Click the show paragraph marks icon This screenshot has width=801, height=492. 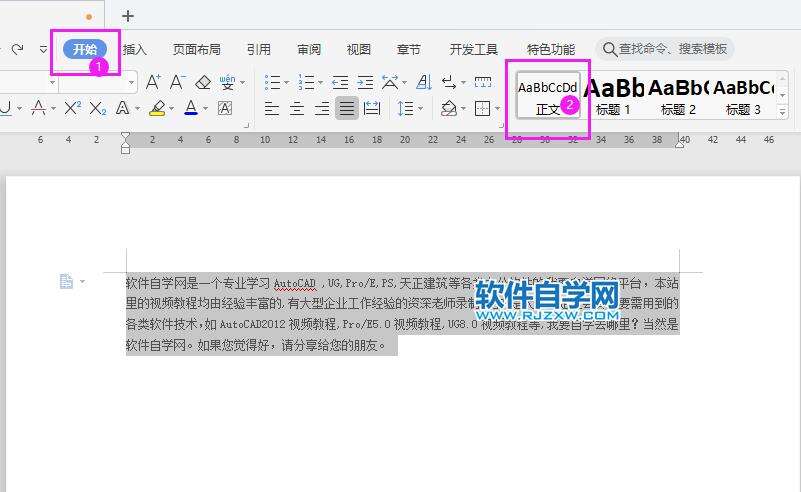[449, 82]
